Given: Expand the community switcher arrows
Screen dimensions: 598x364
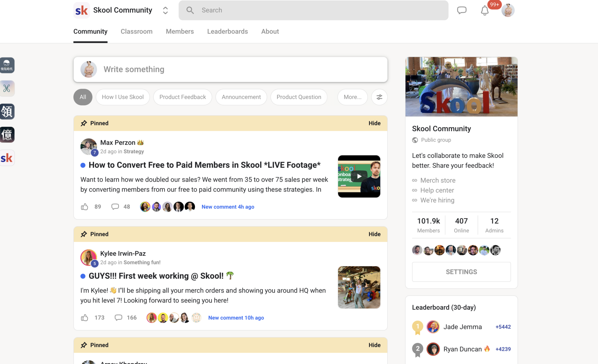Looking at the screenshot, I should point(165,10).
